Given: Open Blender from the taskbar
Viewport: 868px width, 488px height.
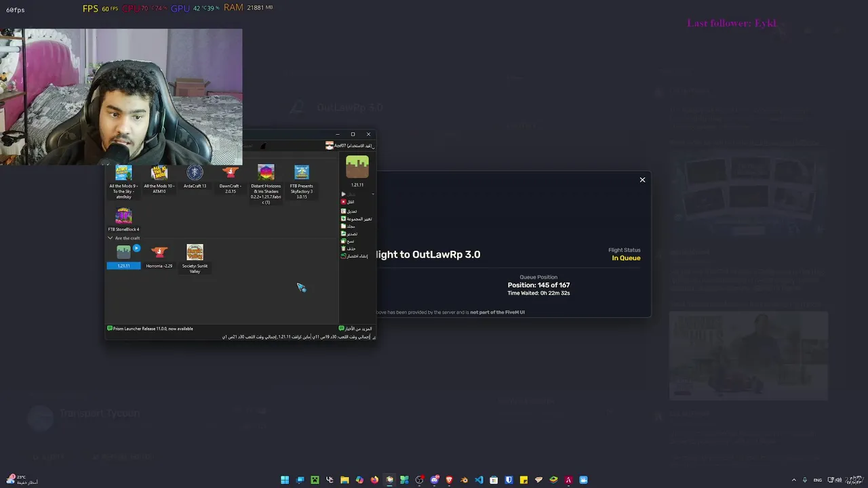Looking at the screenshot, I should tap(464, 480).
